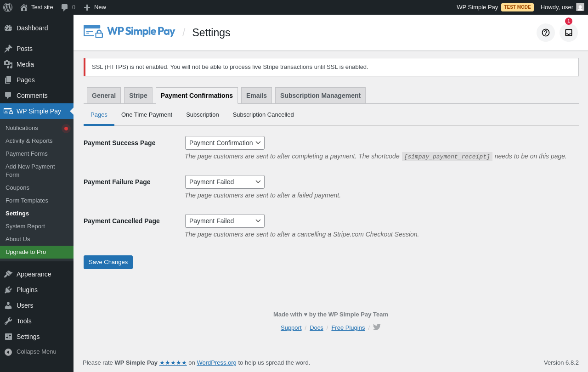This screenshot has height=372, width=588.
Task: Click the Users person icon
Action: coord(8,305)
